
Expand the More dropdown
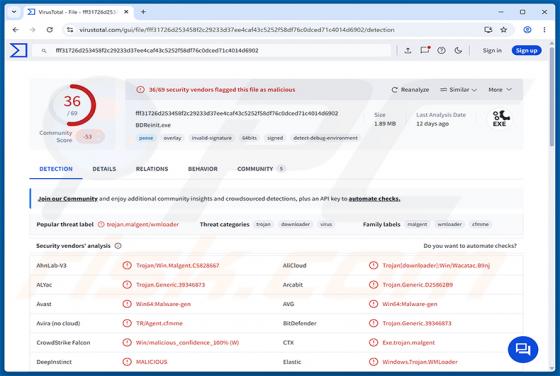click(x=500, y=90)
